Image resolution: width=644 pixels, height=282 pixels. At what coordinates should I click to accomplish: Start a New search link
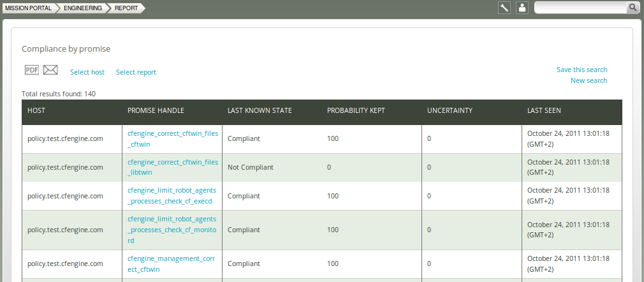tap(589, 80)
